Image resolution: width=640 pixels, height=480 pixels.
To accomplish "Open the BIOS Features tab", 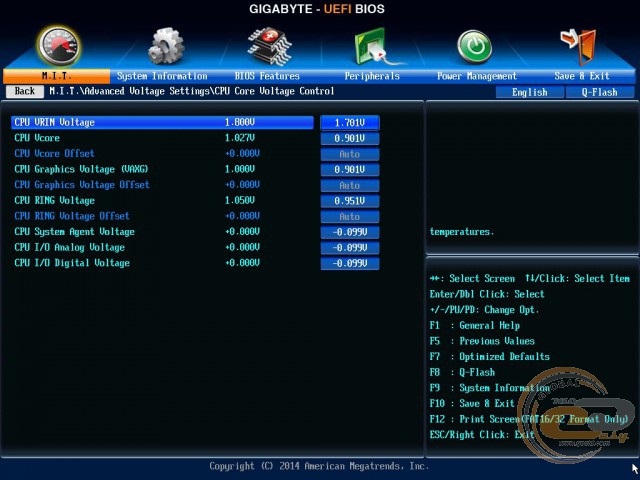I will coord(267,76).
